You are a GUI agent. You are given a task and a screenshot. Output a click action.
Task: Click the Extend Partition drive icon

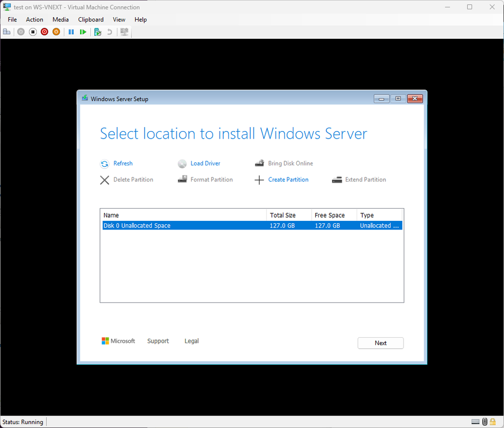[337, 180]
